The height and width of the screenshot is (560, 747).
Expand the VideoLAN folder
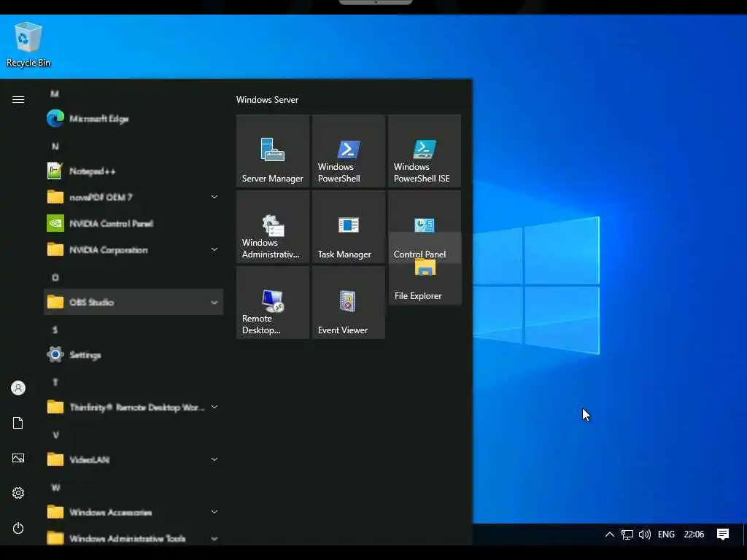click(133, 459)
